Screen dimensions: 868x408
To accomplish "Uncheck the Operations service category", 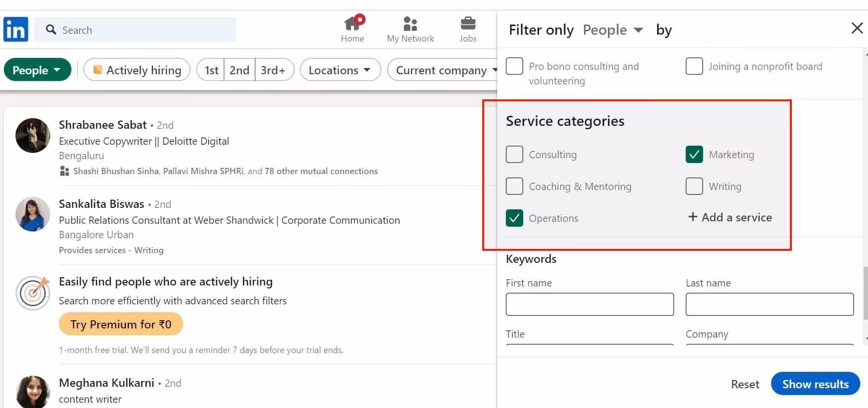I will [515, 218].
